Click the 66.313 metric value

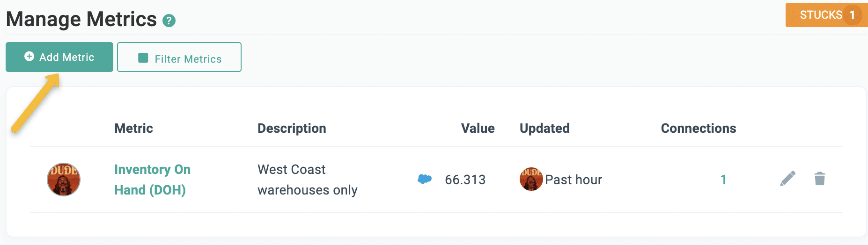[465, 180]
